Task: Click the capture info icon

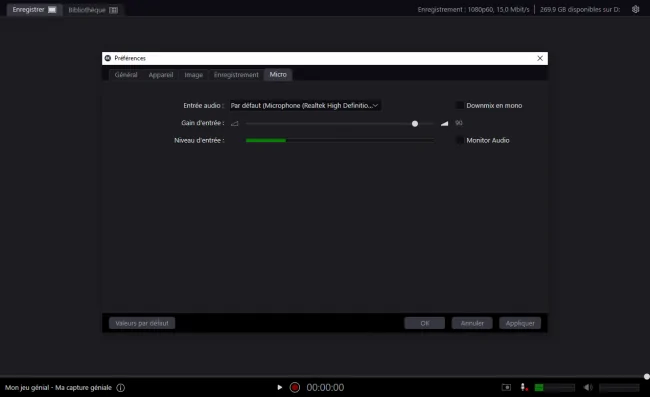Action: 121,388
